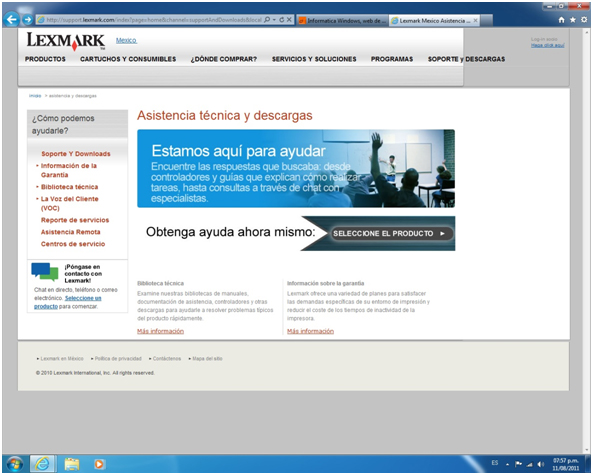This screenshot has height=475, width=593.
Task: Open the Windows Start button
Action: (x=14, y=464)
